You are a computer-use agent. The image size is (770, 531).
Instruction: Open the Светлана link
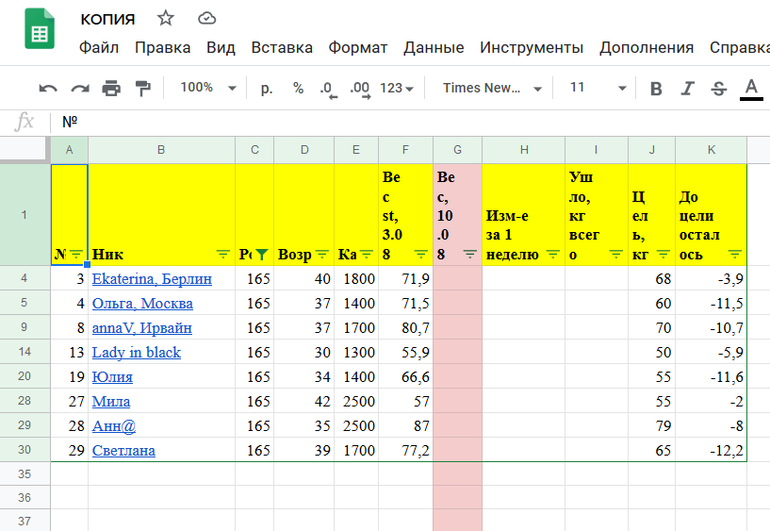(124, 451)
